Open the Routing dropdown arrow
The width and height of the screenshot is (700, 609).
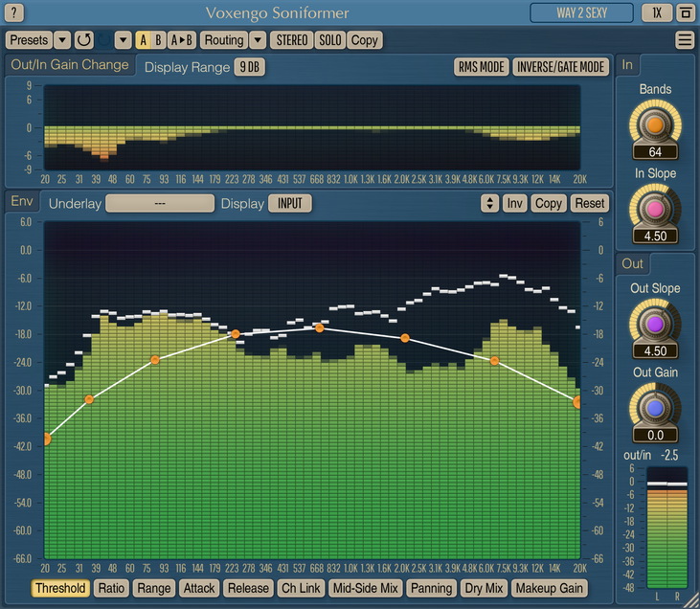click(258, 40)
